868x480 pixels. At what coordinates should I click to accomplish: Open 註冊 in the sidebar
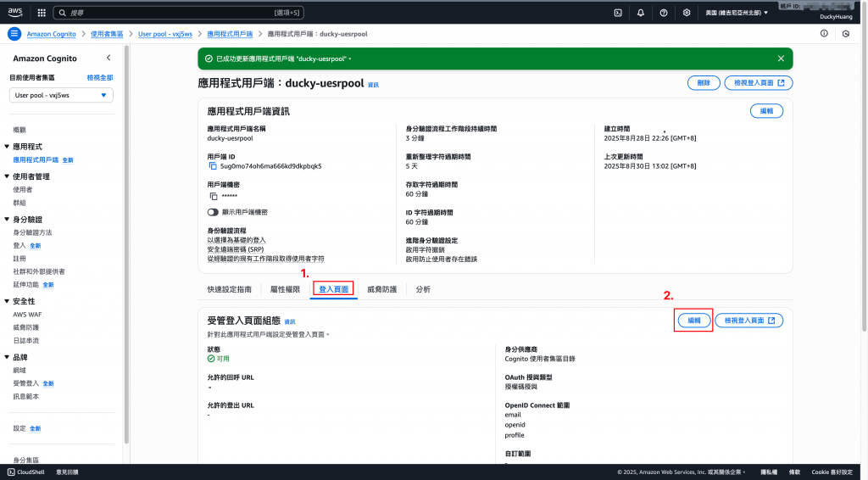pyautogui.click(x=19, y=260)
